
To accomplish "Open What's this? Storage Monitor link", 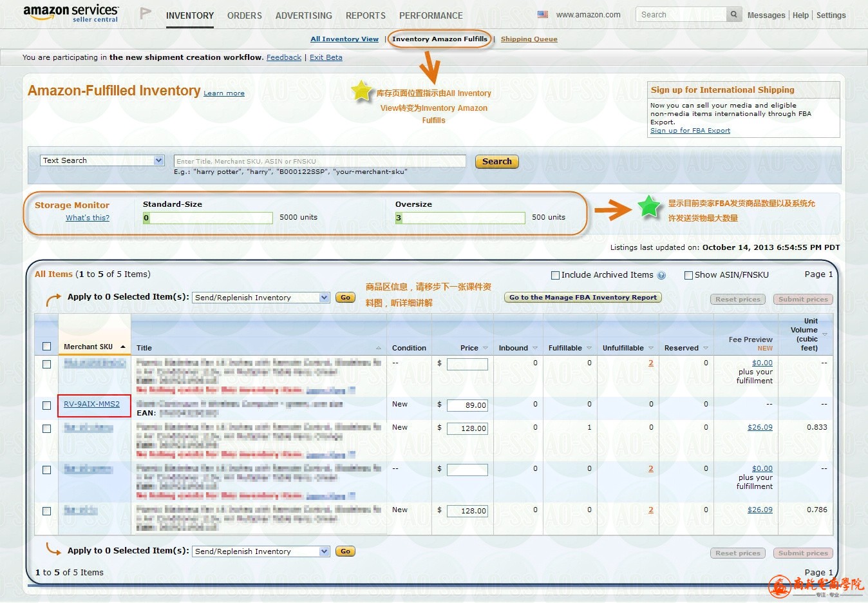I will pyautogui.click(x=88, y=218).
